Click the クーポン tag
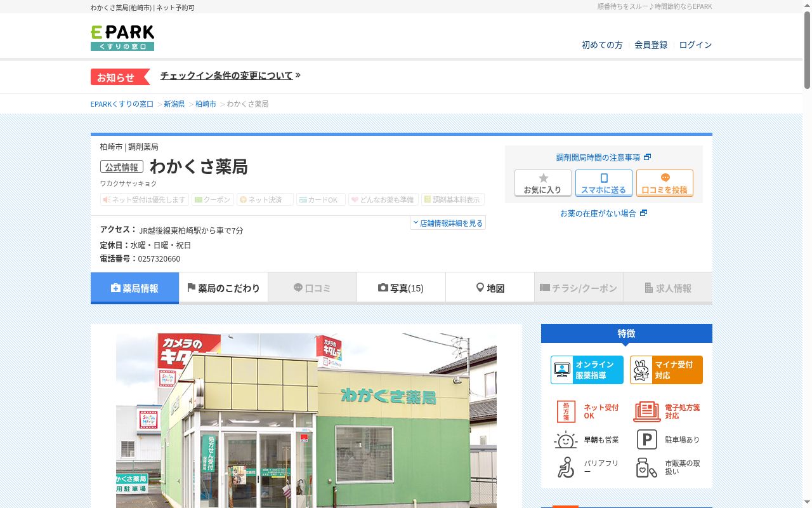The width and height of the screenshot is (812, 508). click(x=213, y=199)
